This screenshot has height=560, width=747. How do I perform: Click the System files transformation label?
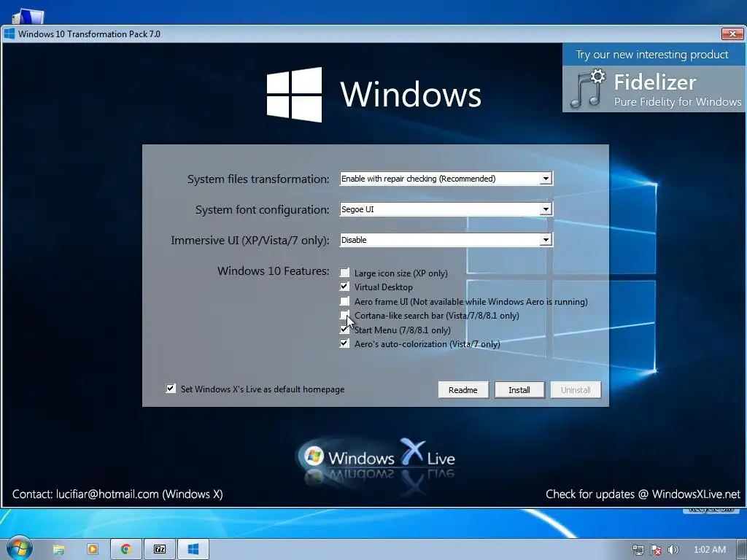(258, 179)
